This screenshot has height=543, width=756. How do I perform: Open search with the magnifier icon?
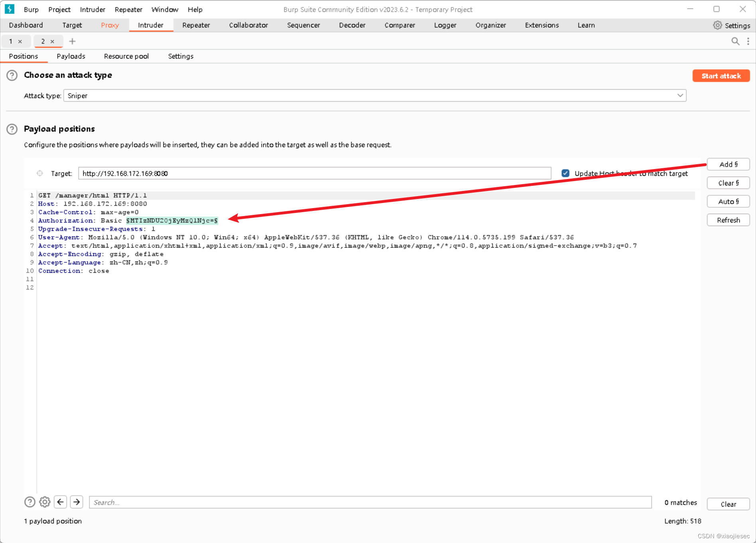pos(736,41)
